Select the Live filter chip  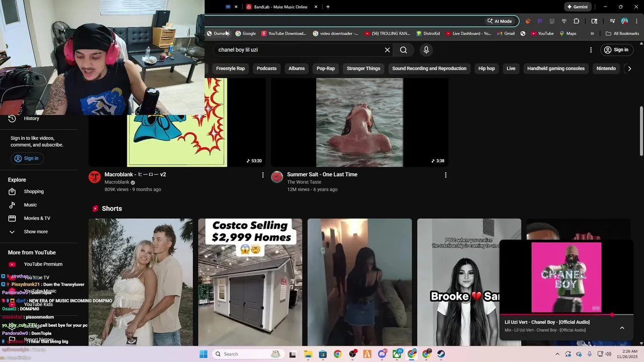(511, 68)
